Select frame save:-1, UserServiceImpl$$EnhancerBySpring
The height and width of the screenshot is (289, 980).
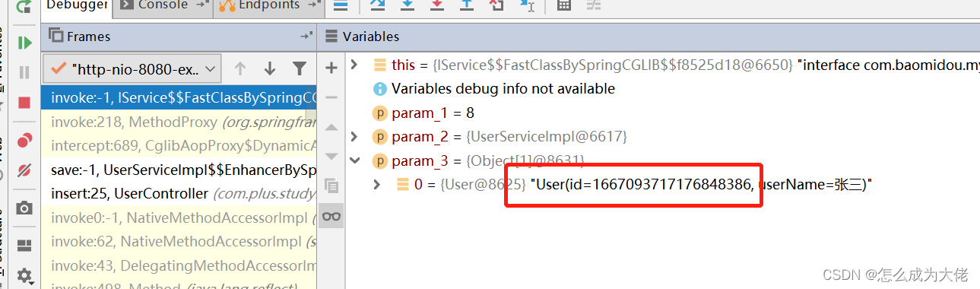tap(179, 170)
